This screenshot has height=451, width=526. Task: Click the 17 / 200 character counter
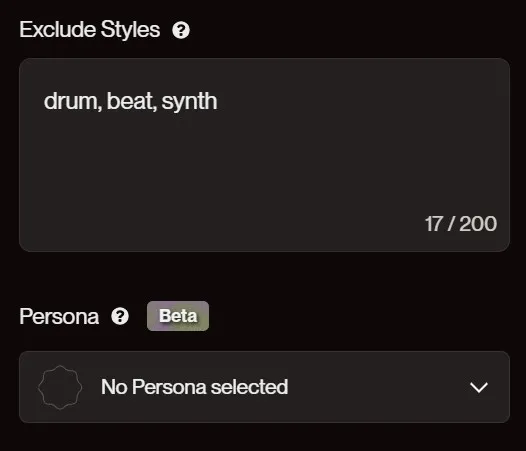click(461, 224)
